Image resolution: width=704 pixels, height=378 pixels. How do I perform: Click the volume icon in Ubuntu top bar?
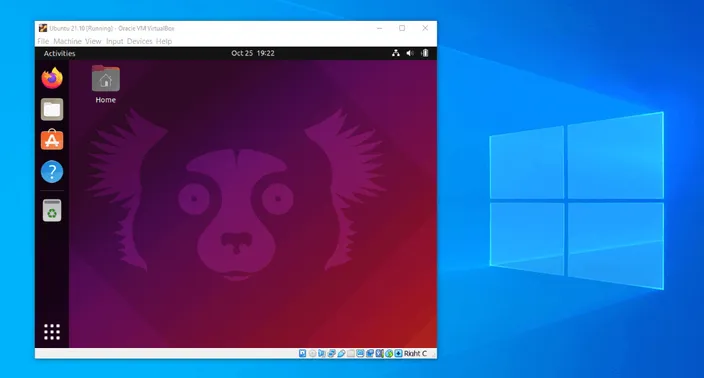click(x=410, y=53)
